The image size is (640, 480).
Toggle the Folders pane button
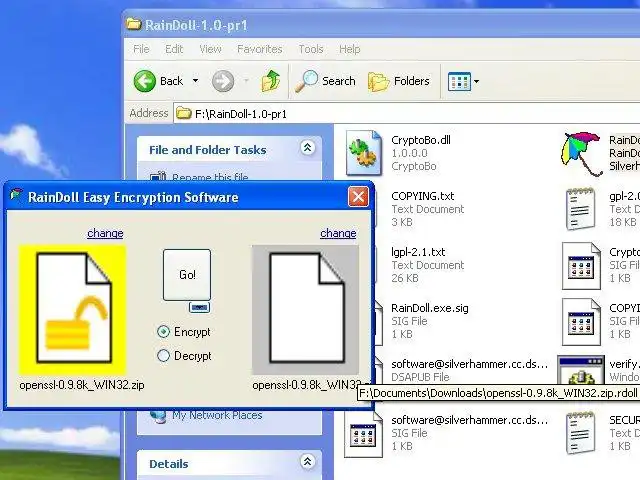click(x=398, y=81)
